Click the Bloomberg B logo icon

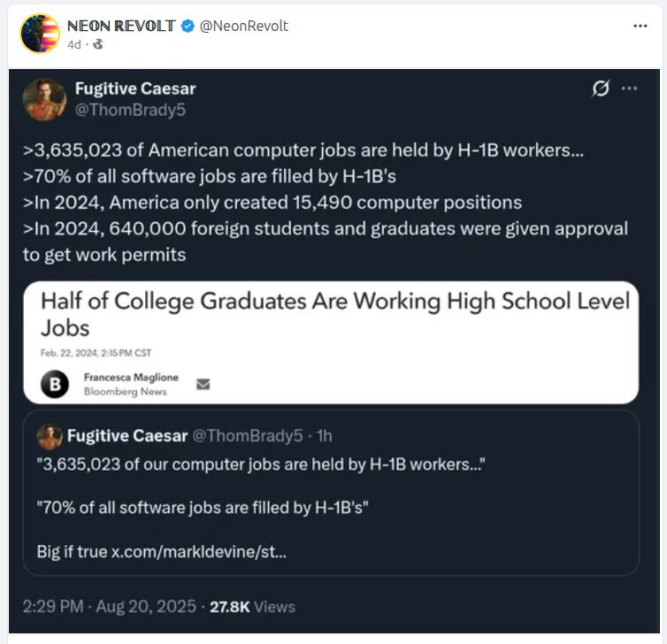tap(56, 384)
